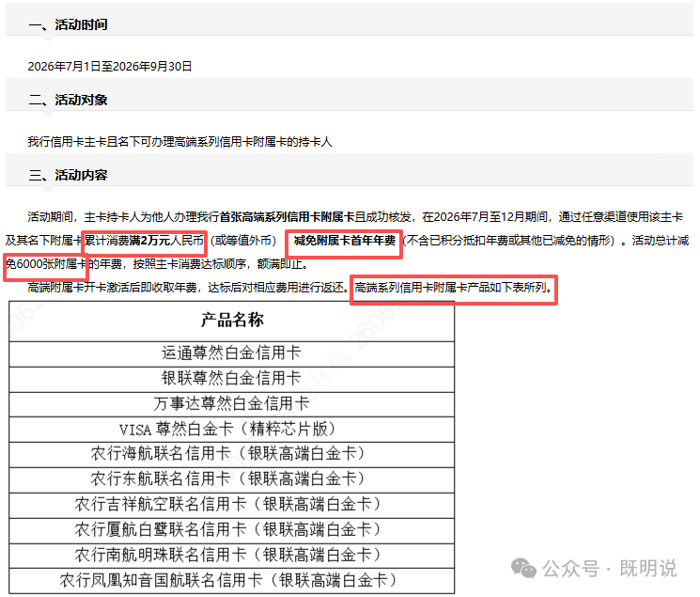This screenshot has width=700, height=597.
Task: Click the text 按照主卡消费达标顺序，额满即止
Action: pyautogui.click(x=220, y=264)
